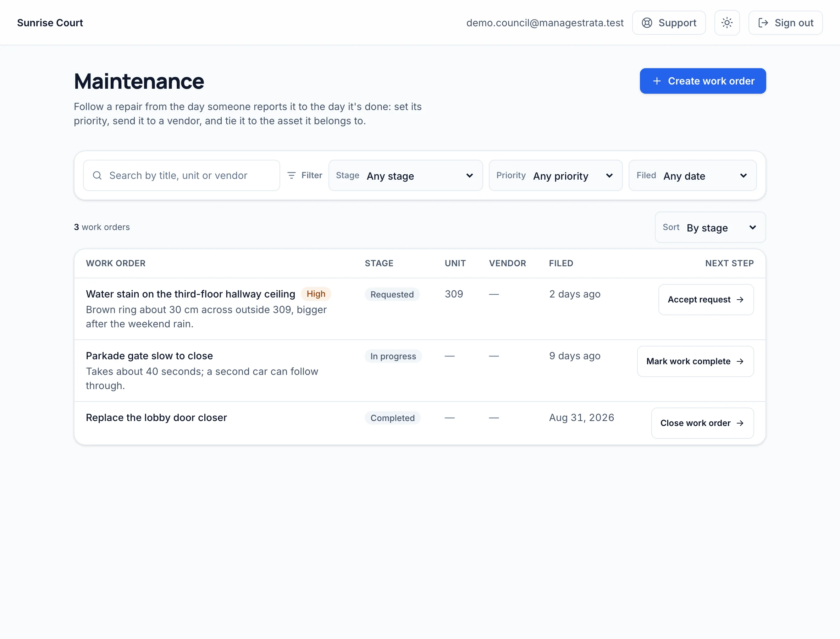Click the Sign out arrow icon

click(x=763, y=23)
